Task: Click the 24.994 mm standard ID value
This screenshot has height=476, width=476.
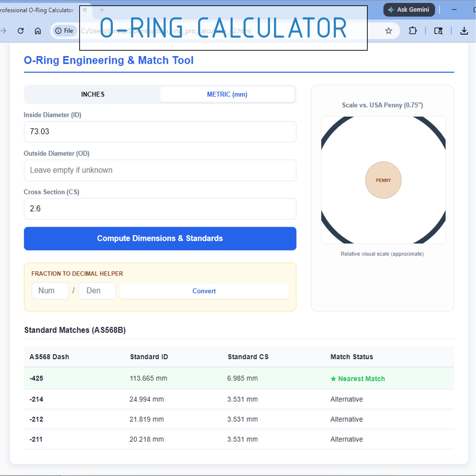Action: pyautogui.click(x=147, y=399)
